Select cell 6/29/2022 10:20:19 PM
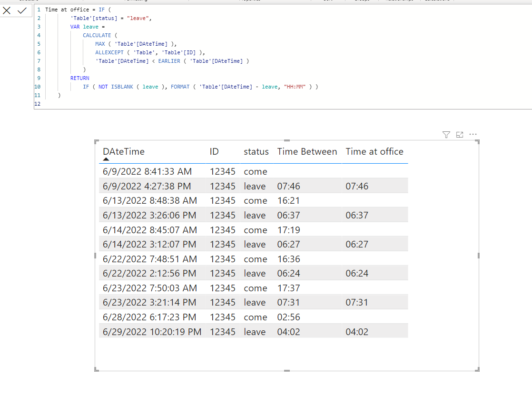Screen dimensions: 532x396 point(152,332)
